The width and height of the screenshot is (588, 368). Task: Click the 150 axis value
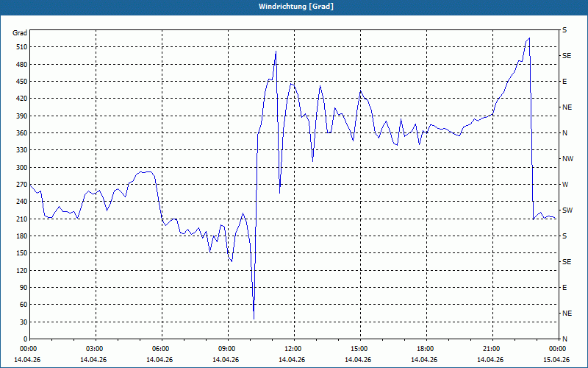(22, 253)
